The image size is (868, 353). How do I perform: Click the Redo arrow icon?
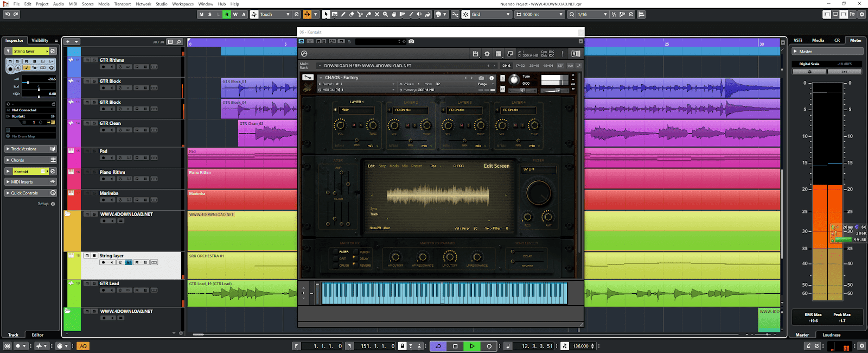(16, 15)
